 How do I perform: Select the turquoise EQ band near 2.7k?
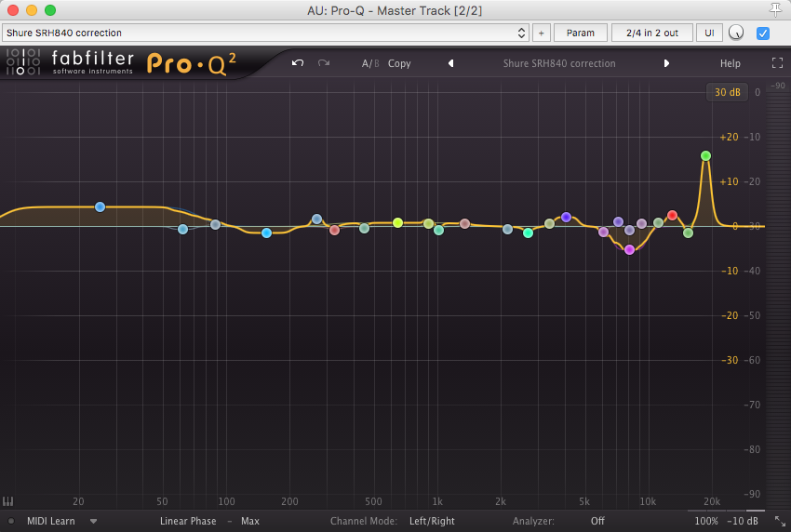tap(528, 233)
